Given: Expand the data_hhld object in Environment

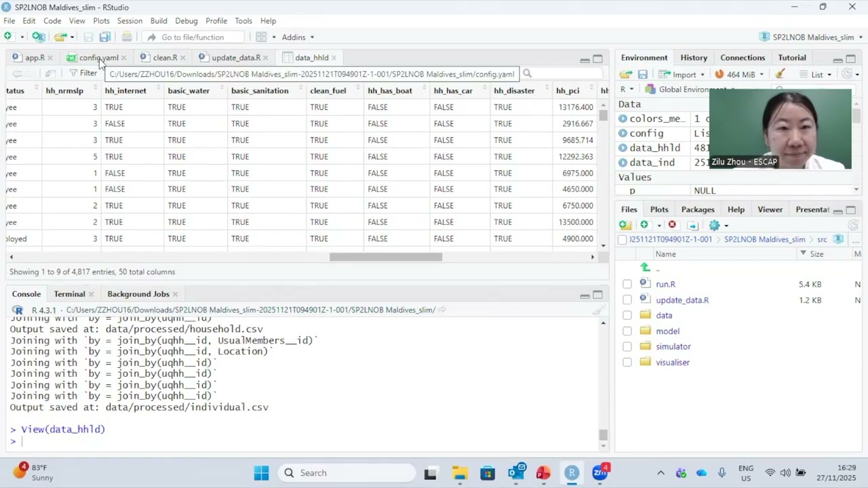Looking at the screenshot, I should coord(623,148).
